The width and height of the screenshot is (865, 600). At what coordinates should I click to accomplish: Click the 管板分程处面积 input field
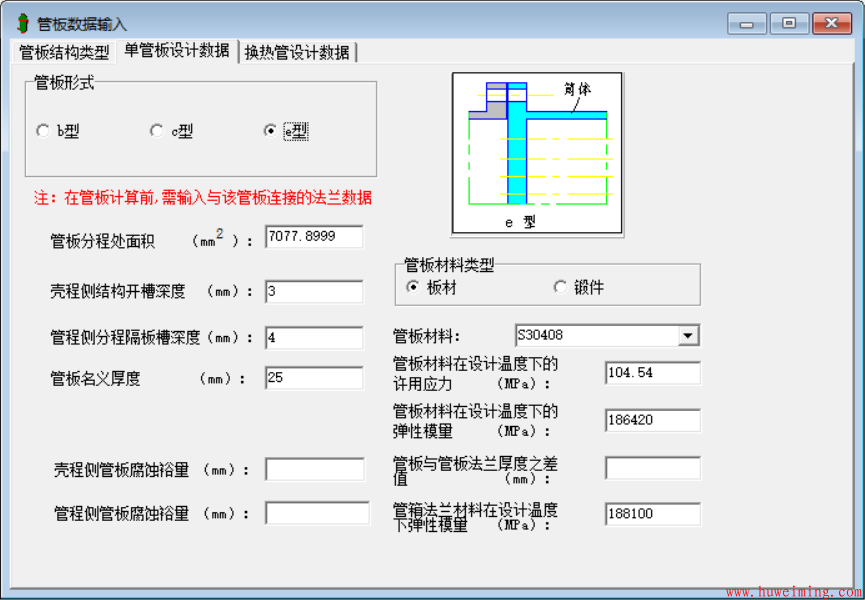coord(312,237)
